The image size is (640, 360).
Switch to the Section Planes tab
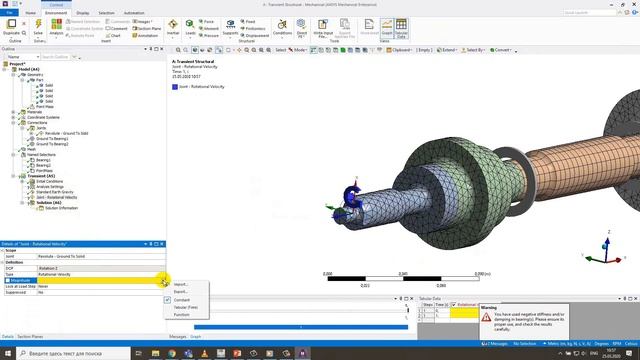pyautogui.click(x=30, y=337)
